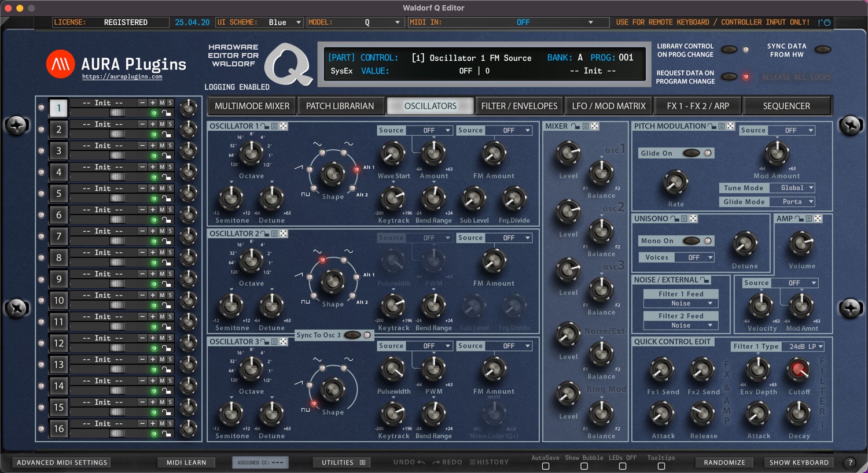Switch to the Sequencer tab
Image resolution: width=868 pixels, height=473 pixels.
tap(786, 106)
